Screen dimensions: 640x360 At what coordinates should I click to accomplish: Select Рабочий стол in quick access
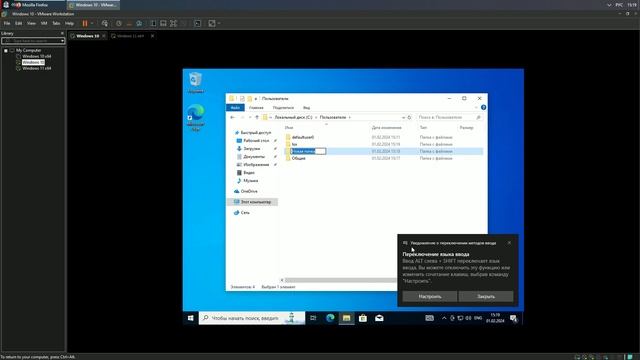(256, 141)
